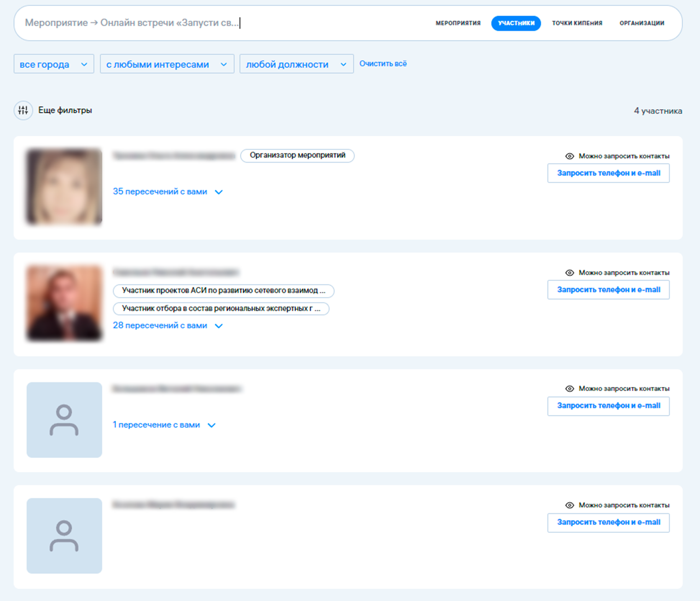
Task: Open the 'любой должности' dropdown
Action: [296, 64]
